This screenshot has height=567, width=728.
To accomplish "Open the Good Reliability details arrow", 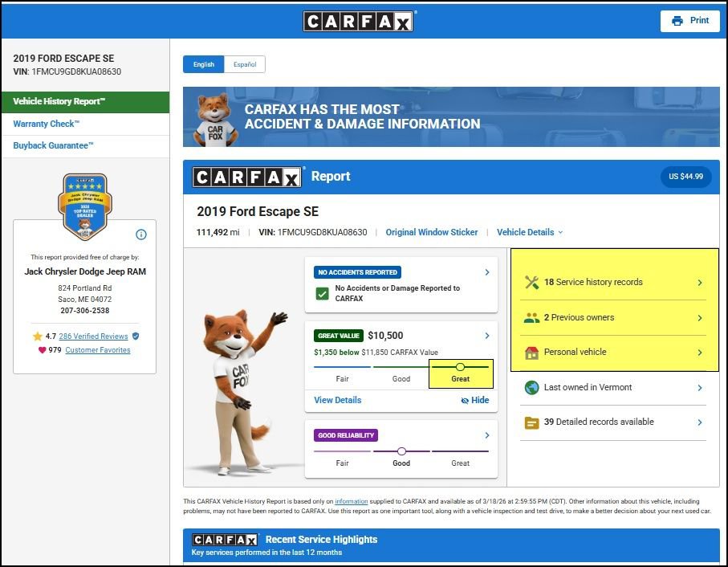I will pos(486,435).
